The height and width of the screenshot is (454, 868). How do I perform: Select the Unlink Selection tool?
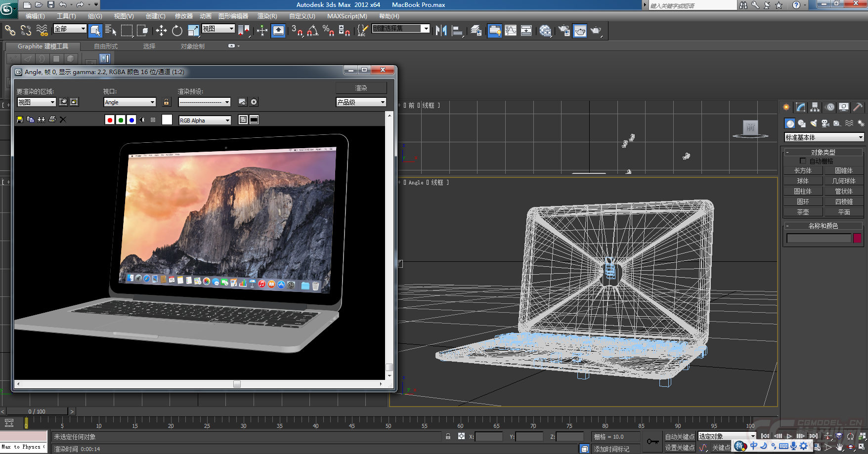coord(26,31)
